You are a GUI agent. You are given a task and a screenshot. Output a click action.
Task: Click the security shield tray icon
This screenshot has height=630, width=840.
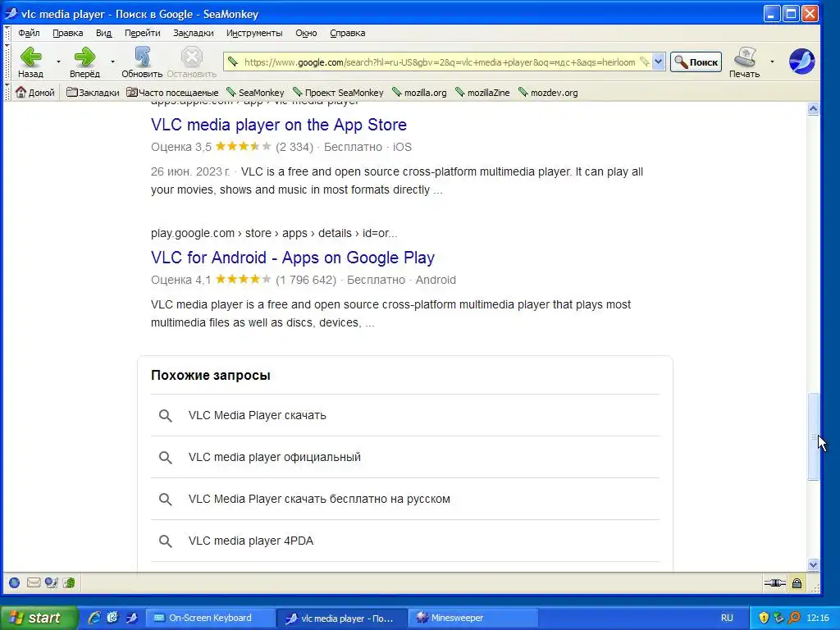[x=764, y=618]
